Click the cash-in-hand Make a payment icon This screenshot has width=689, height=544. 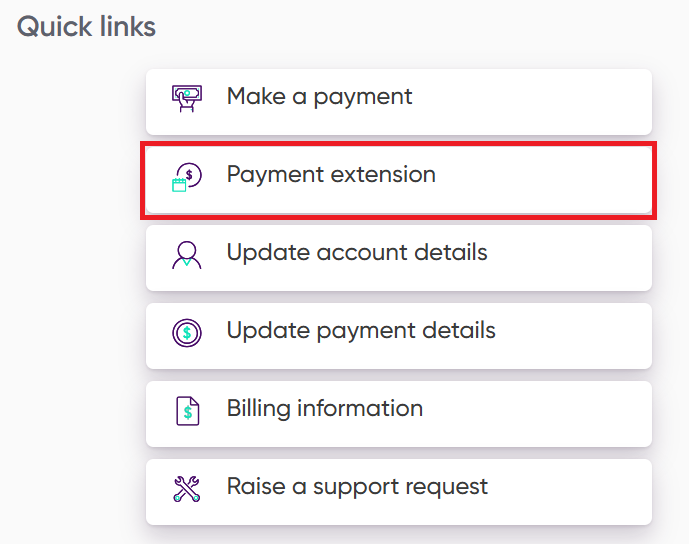(x=186, y=97)
